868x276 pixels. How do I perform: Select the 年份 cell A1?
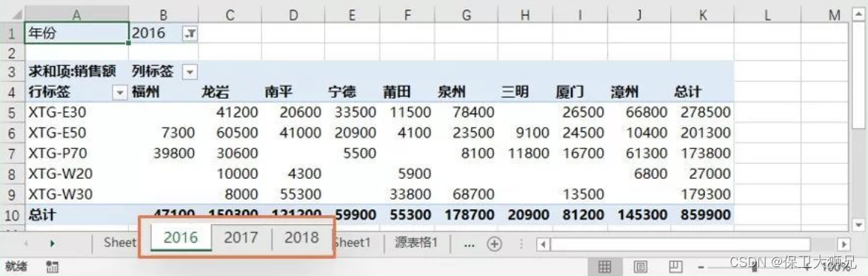pyautogui.click(x=76, y=33)
